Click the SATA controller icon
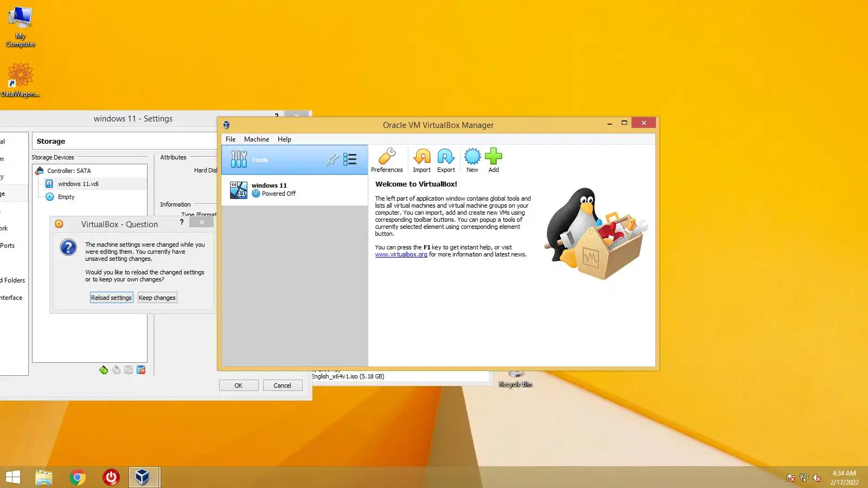868x488 pixels. coord(40,171)
